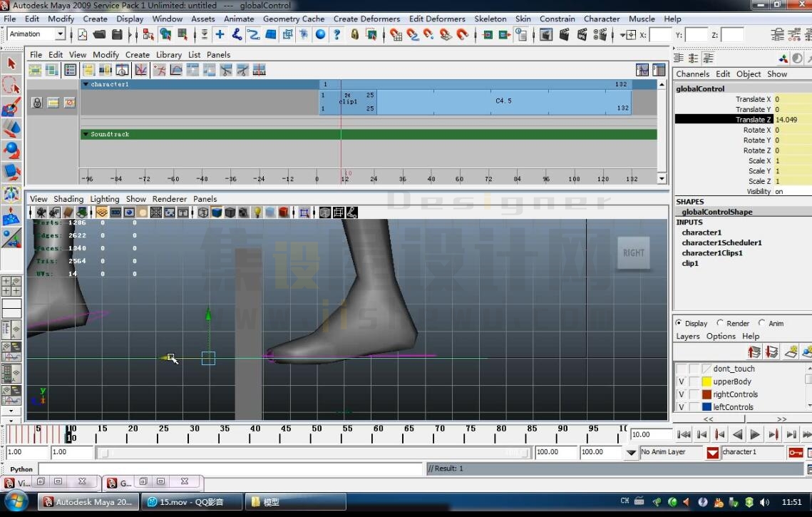Screen dimensions: 812x517
Task: Toggle visibility V of rightControls layer
Action: (682, 394)
